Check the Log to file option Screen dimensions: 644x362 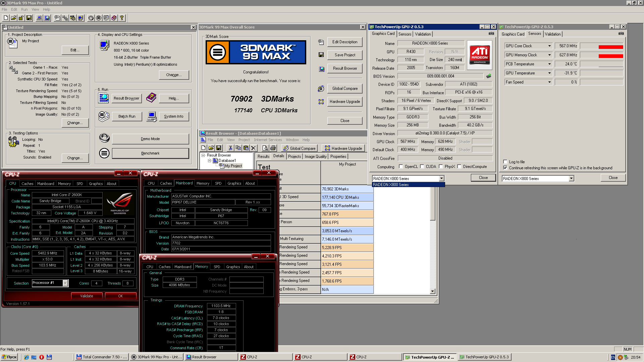(505, 162)
